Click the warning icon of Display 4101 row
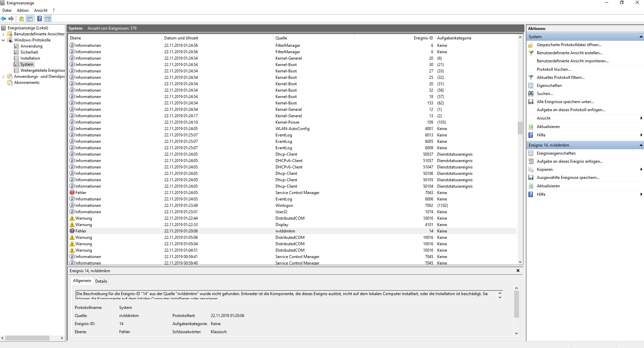 pyautogui.click(x=72, y=225)
